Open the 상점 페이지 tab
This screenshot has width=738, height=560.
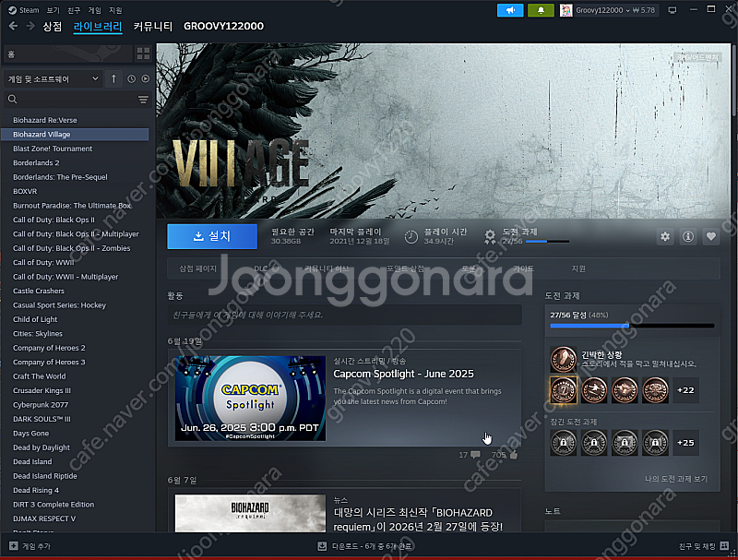[198, 268]
